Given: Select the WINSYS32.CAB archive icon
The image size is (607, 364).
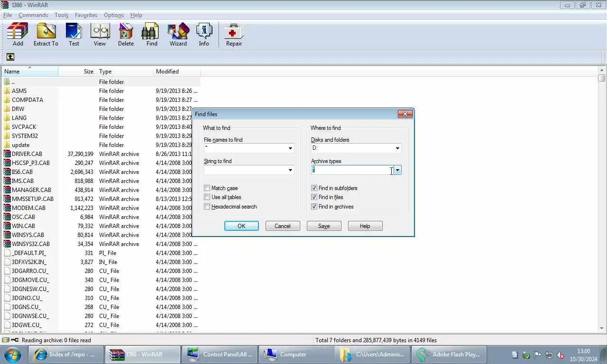Looking at the screenshot, I should (x=7, y=244).
